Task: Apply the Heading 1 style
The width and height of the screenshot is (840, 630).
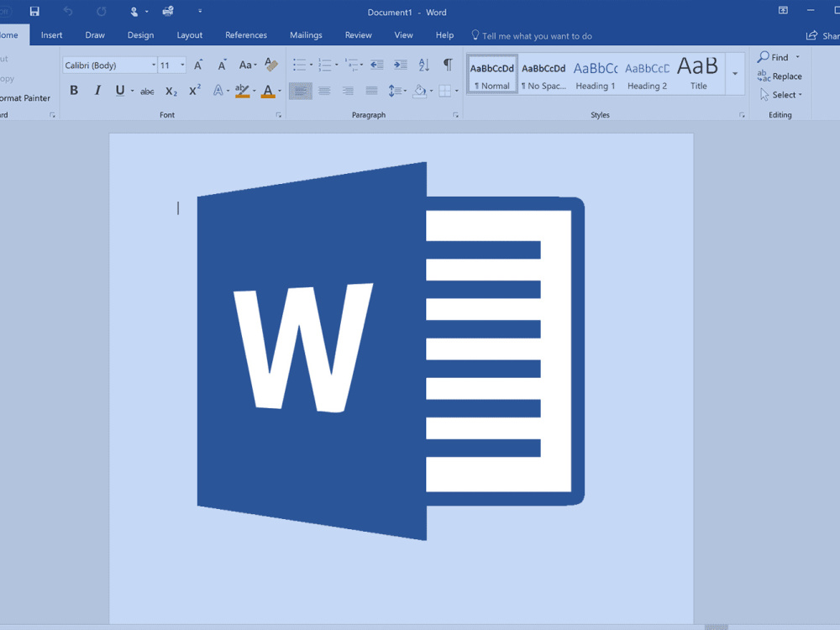Action: point(596,74)
